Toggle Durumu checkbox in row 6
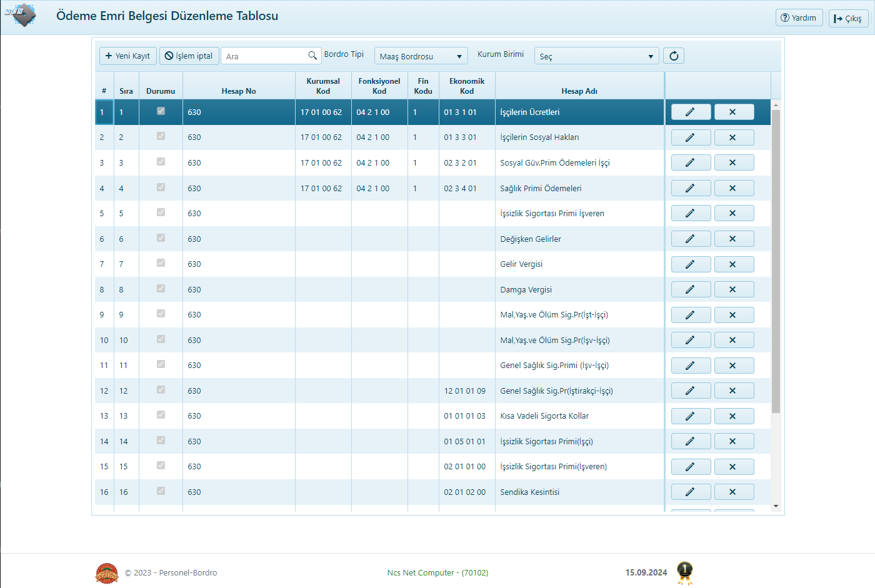875x588 pixels. (161, 237)
